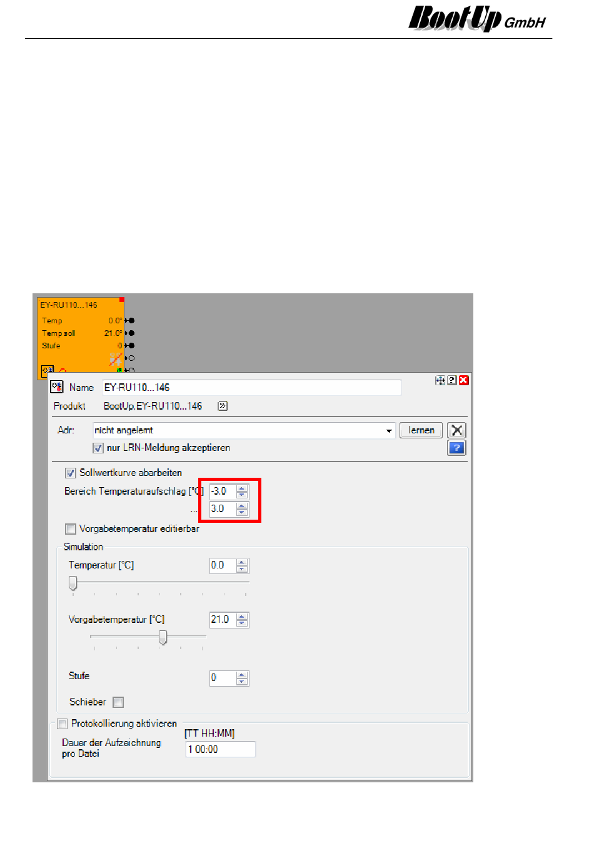594x868 pixels.
Task: Click the module icon at the orange block's corner
Action: tap(48, 370)
